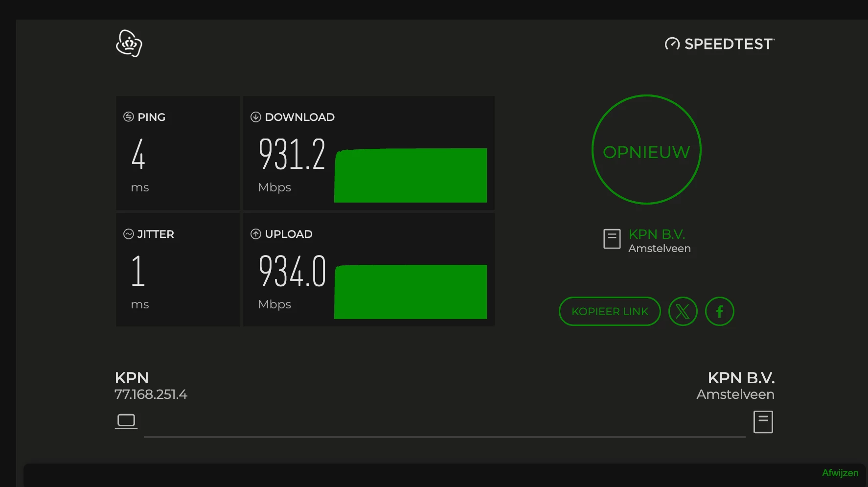Click the jitter wave icon
Image resolution: width=868 pixels, height=487 pixels.
[129, 234]
